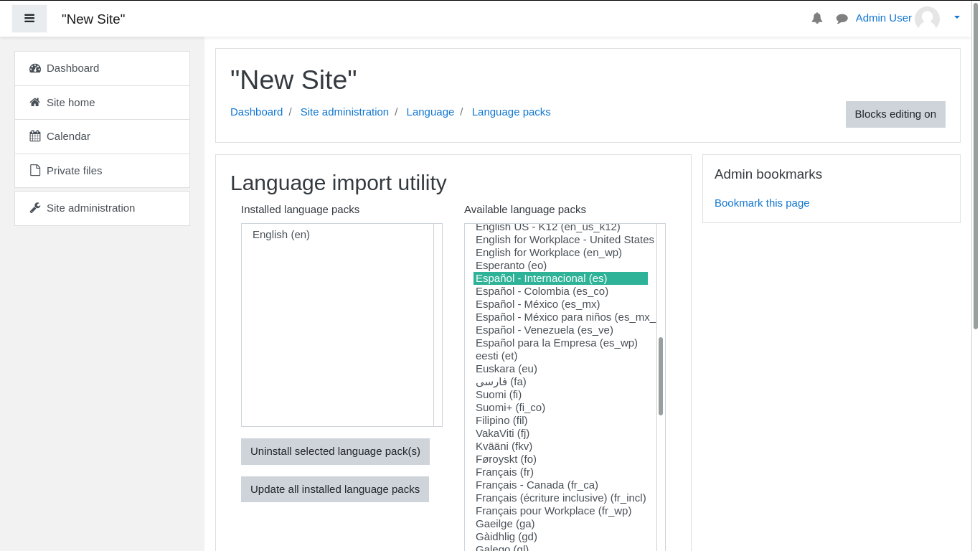This screenshot has width=980, height=551.
Task: Open the Language packs breadcrumb link
Action: 512,112
